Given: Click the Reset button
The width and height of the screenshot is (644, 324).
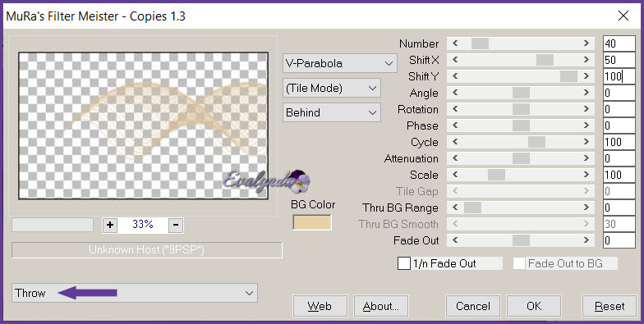Looking at the screenshot, I should 609,306.
